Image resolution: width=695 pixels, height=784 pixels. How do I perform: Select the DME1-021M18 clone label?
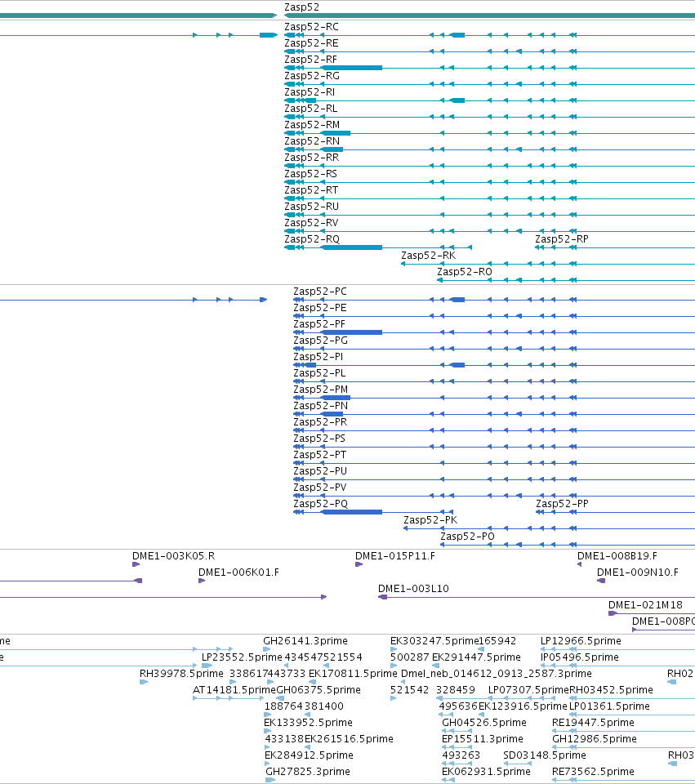click(645, 605)
